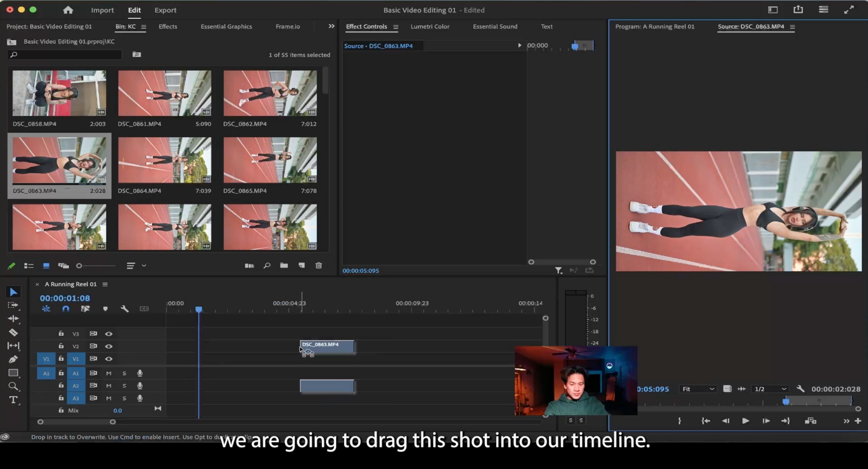
Task: Click the Import button in the header
Action: (102, 10)
